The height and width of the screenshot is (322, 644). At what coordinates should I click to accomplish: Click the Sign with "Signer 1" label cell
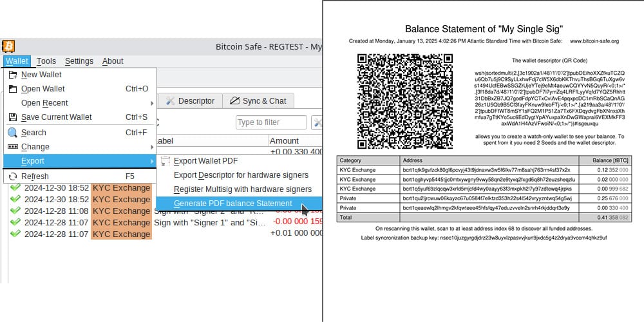tap(209, 223)
